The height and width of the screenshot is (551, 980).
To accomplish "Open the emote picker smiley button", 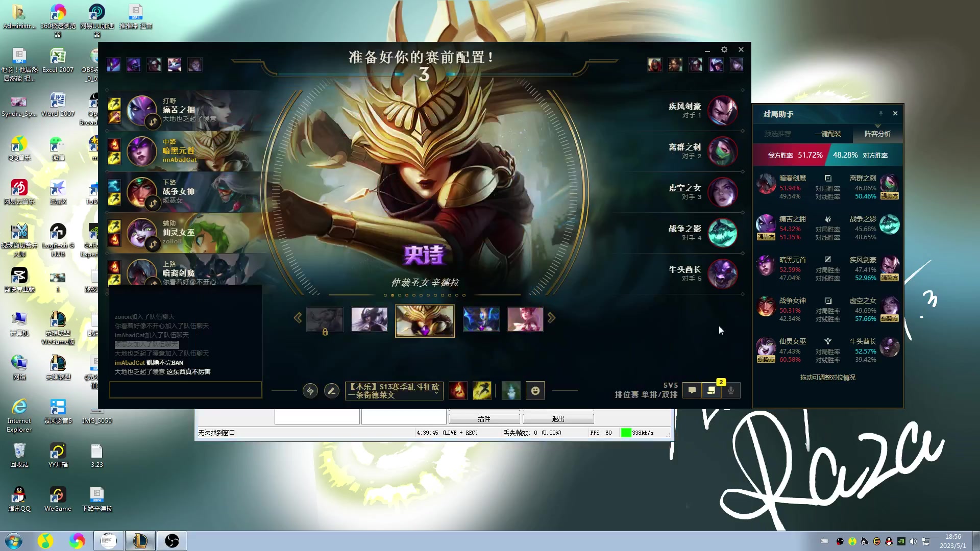I will click(535, 391).
